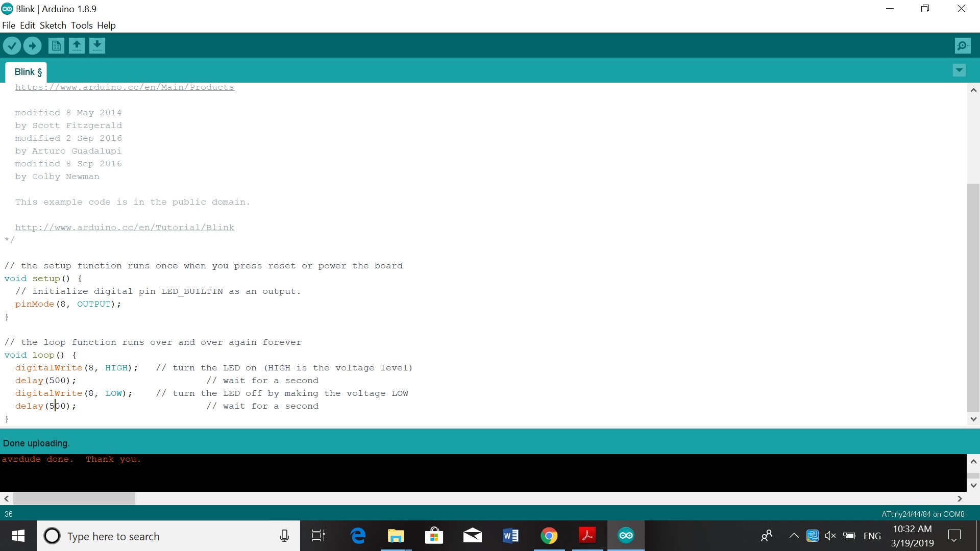
Task: Open the Tutorial/Blink arduino.cc link
Action: click(125, 228)
